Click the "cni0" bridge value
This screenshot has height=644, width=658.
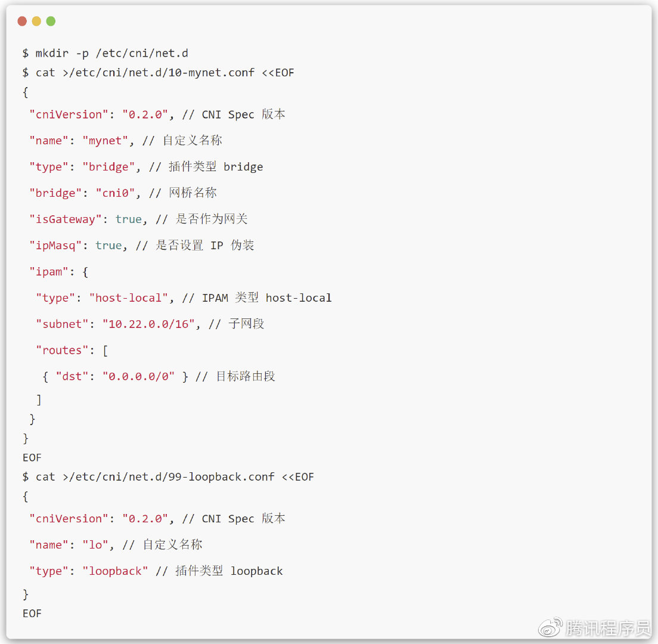[x=115, y=193]
